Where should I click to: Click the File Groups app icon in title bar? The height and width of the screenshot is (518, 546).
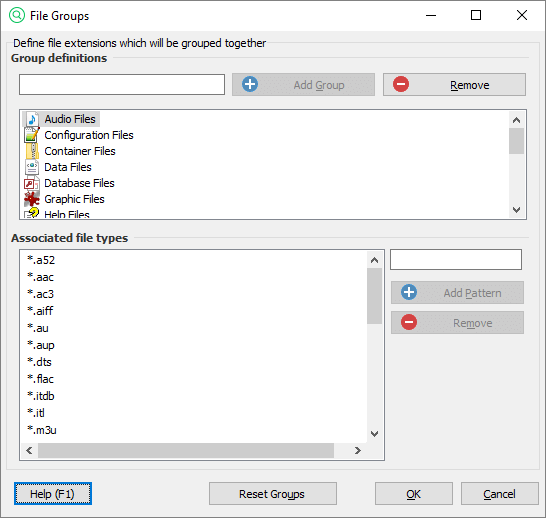[17, 15]
